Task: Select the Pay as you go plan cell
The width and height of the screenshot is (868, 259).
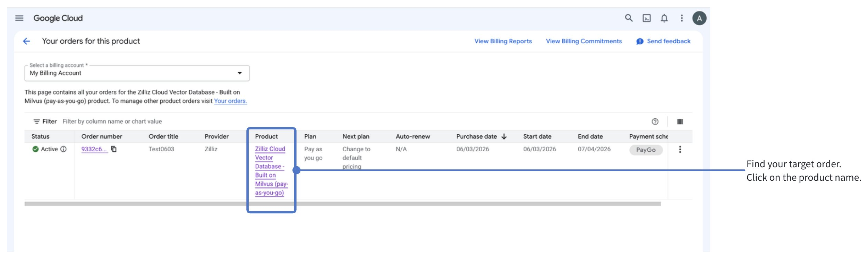Action: [x=313, y=153]
